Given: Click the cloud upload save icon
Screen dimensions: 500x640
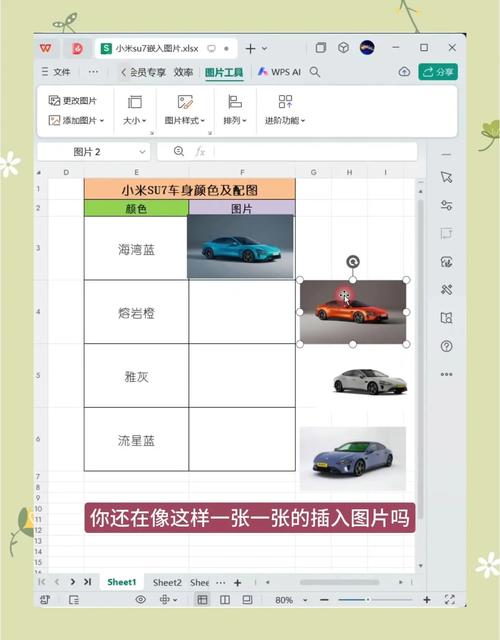Looking at the screenshot, I should [404, 72].
